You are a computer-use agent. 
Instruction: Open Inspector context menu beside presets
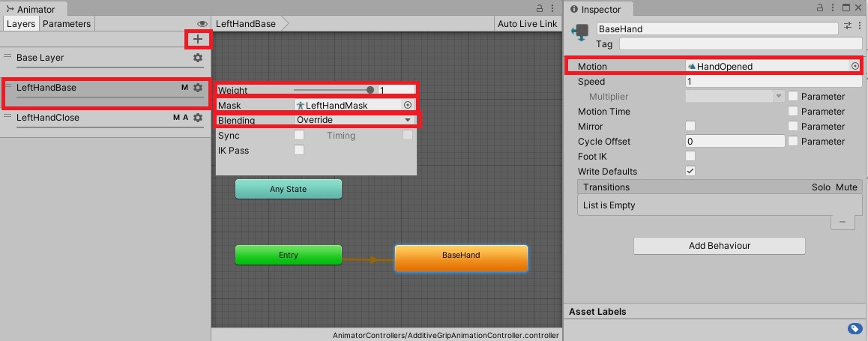859,26
